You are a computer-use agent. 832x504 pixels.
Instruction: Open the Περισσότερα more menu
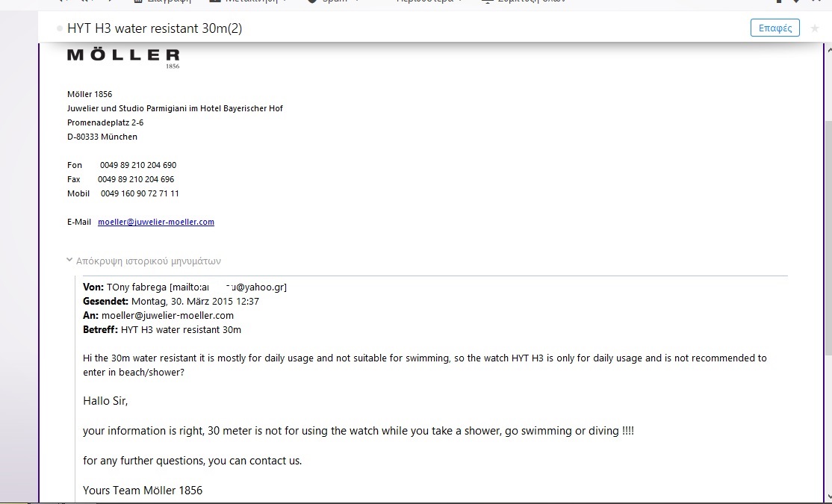tap(429, 1)
